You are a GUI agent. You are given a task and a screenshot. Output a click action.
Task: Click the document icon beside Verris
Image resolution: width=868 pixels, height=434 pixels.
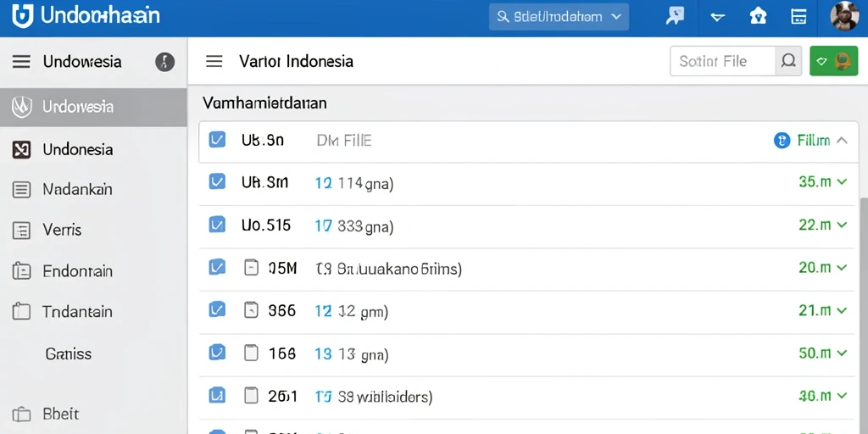[x=21, y=230]
